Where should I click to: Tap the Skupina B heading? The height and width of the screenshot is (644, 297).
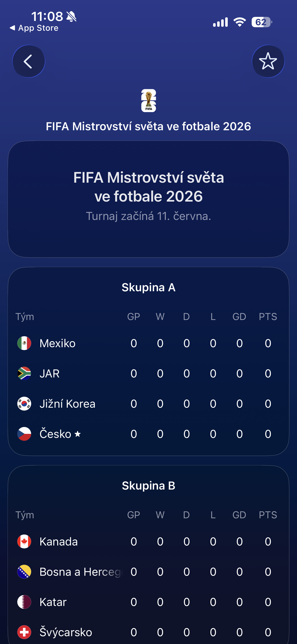(x=148, y=486)
